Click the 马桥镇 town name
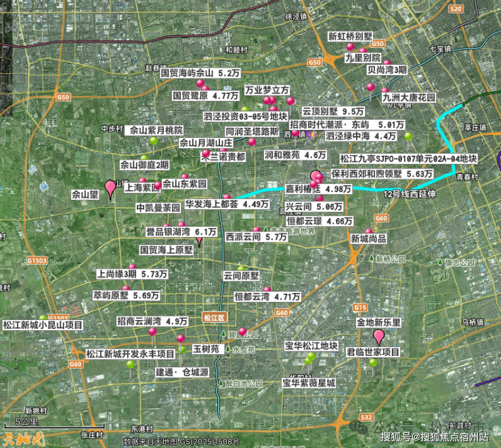The width and height of the screenshot is (501, 448). click(473, 323)
